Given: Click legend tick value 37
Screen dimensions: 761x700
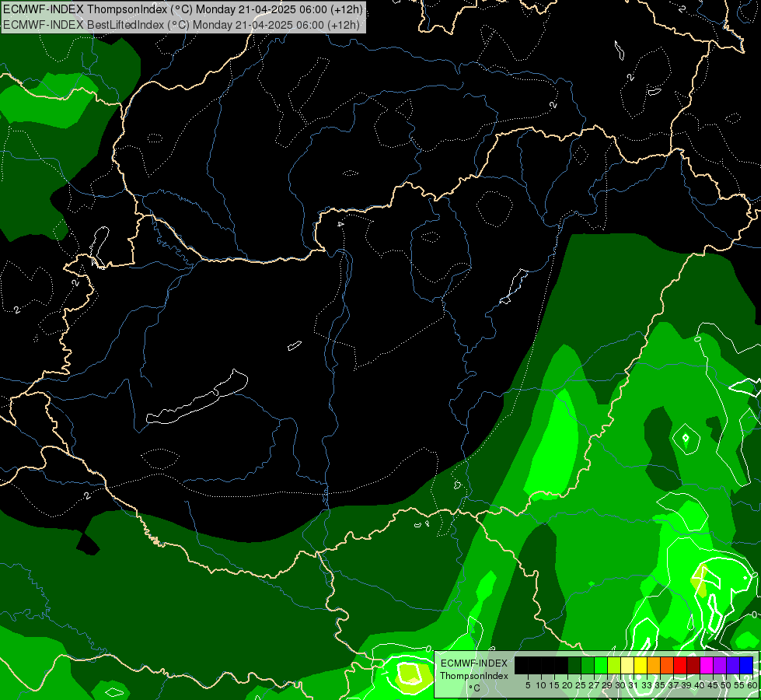Looking at the screenshot, I should [x=674, y=685].
